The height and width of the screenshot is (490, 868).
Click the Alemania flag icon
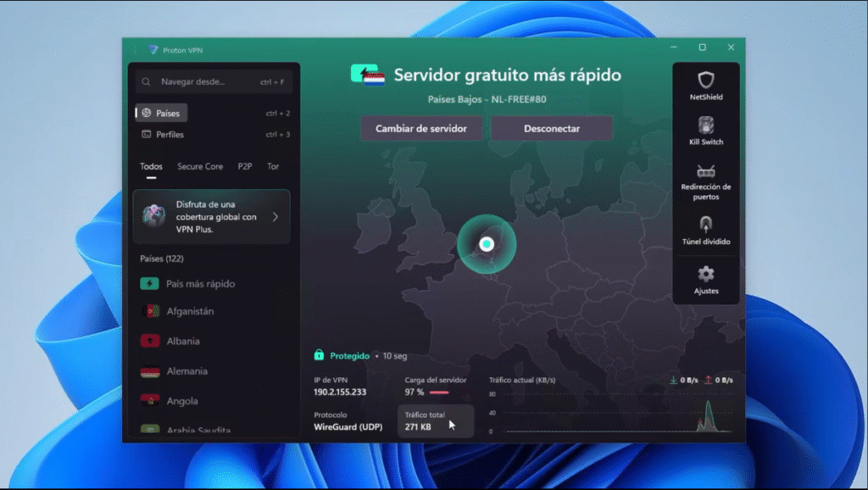150,371
